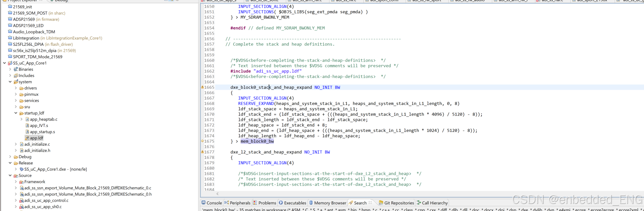Collapse the Release folder

point(10,163)
